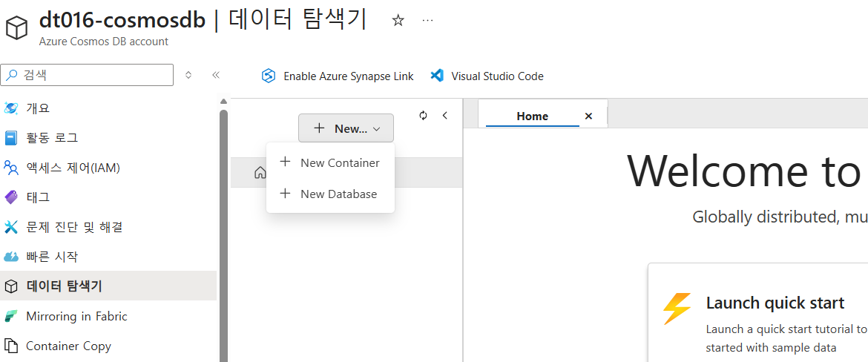Click the IAM people icon
This screenshot has width=868, height=362.
[x=11, y=167]
